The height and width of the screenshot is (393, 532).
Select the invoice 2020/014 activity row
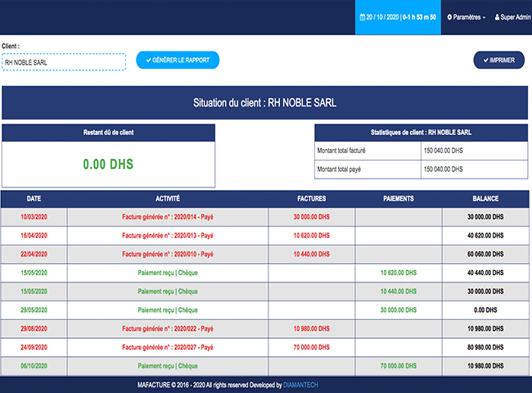[x=168, y=216]
